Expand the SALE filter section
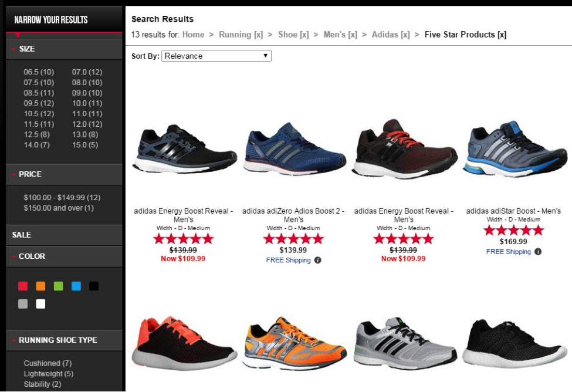 tap(64, 235)
